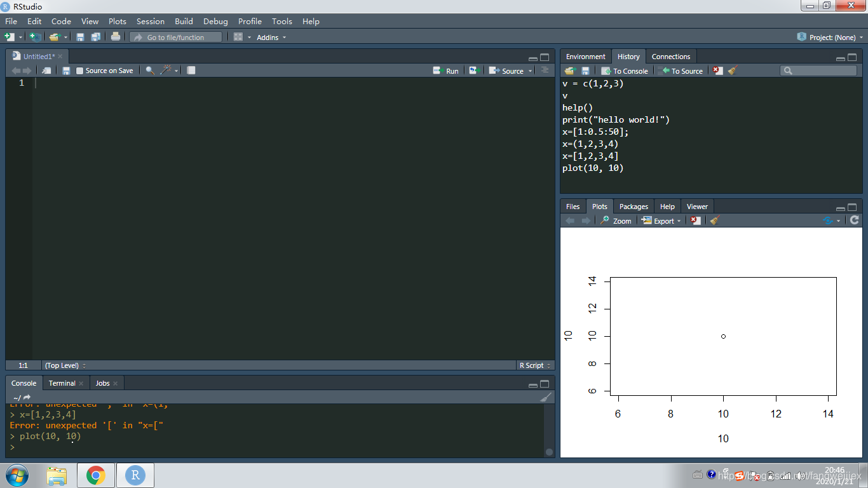This screenshot has width=868, height=488.
Task: Load history from file icon
Action: (x=570, y=71)
